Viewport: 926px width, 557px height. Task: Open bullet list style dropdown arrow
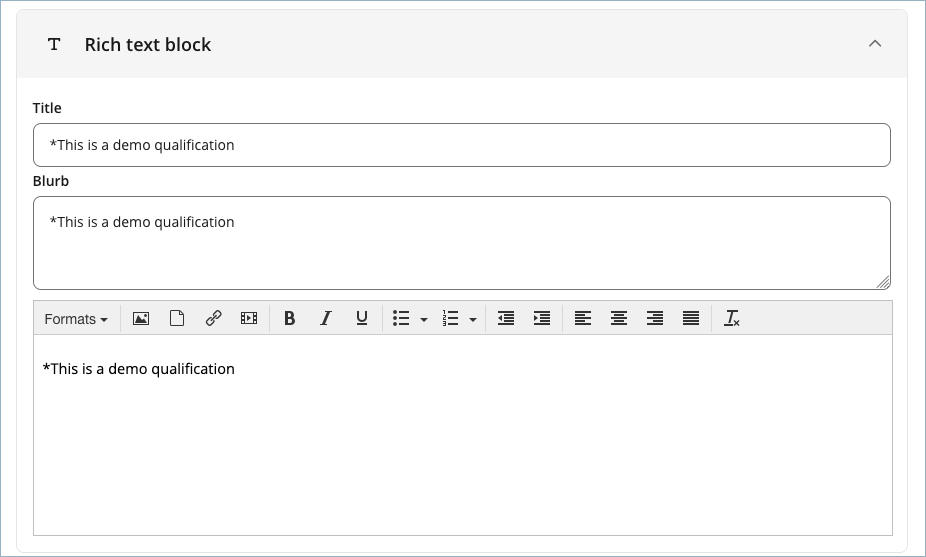pos(424,319)
